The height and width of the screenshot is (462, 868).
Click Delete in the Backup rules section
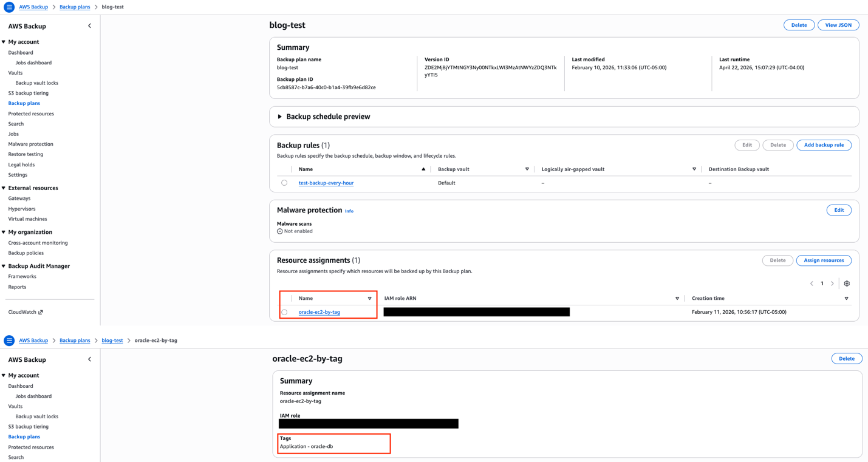pos(777,145)
